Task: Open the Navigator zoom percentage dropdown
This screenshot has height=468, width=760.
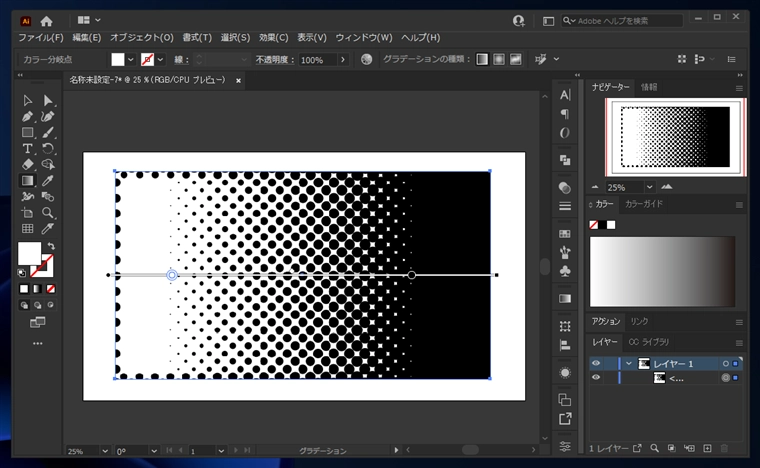Action: 649,187
